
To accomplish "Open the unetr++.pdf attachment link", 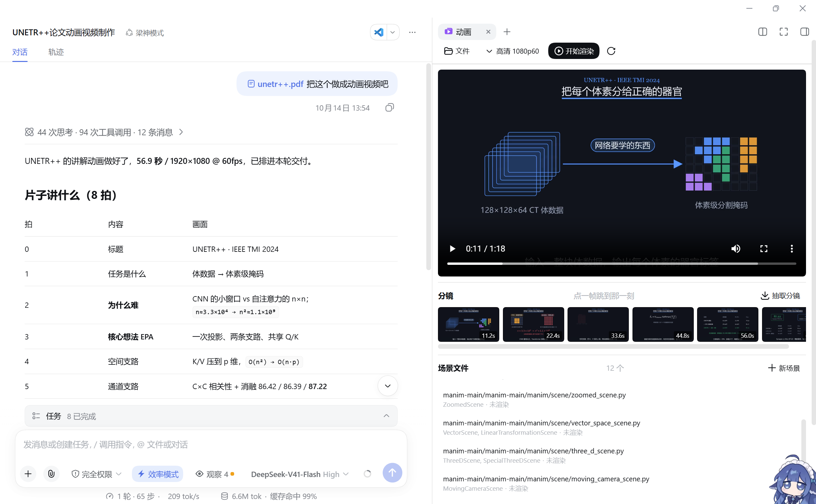I will point(275,84).
